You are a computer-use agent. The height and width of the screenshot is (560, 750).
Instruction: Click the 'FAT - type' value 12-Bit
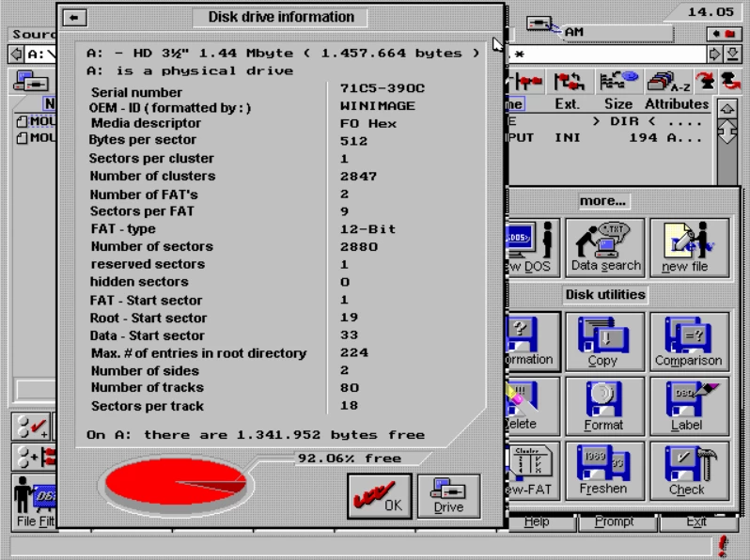click(x=367, y=229)
